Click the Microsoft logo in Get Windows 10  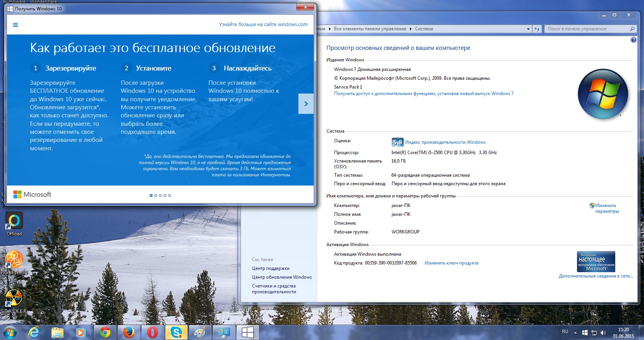(32, 194)
